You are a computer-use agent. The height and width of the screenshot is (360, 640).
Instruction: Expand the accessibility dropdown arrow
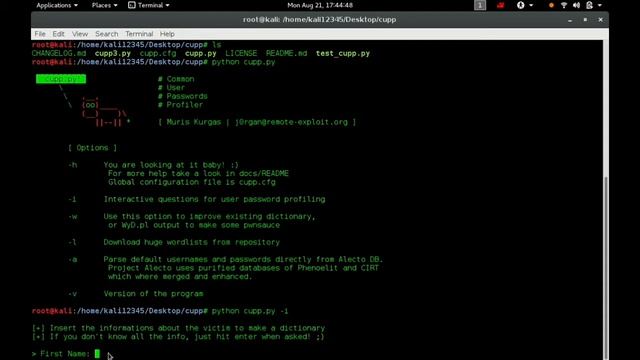pos(531,5)
